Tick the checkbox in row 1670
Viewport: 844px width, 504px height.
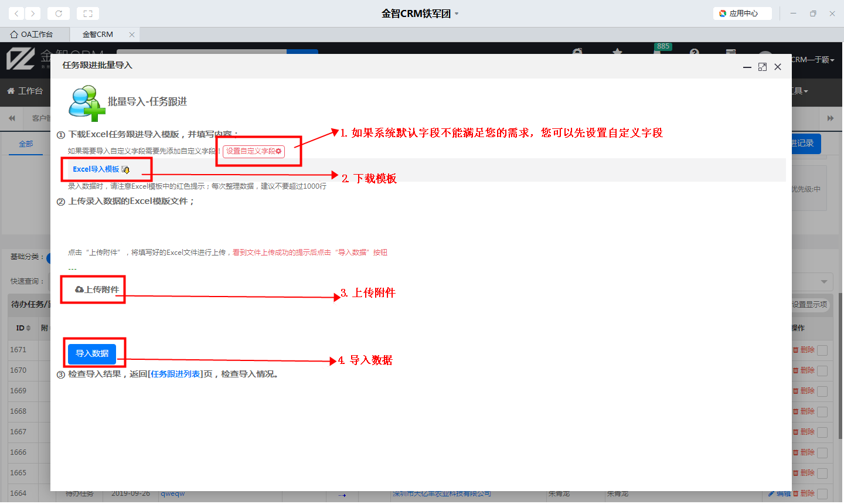coord(822,371)
